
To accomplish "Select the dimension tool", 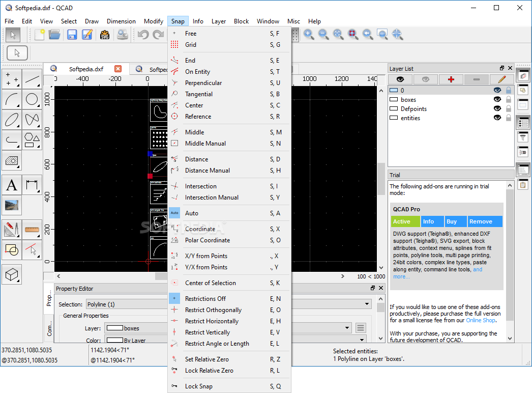I will point(32,185).
